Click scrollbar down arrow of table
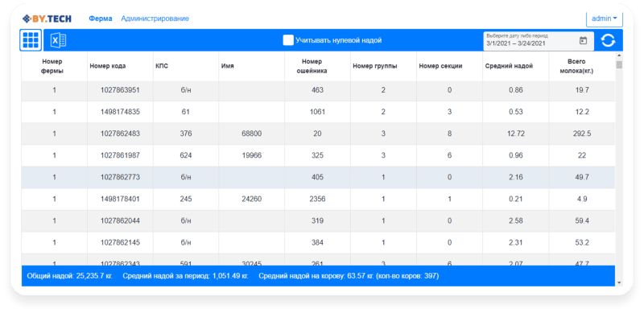The image size is (644, 313). tap(619, 282)
